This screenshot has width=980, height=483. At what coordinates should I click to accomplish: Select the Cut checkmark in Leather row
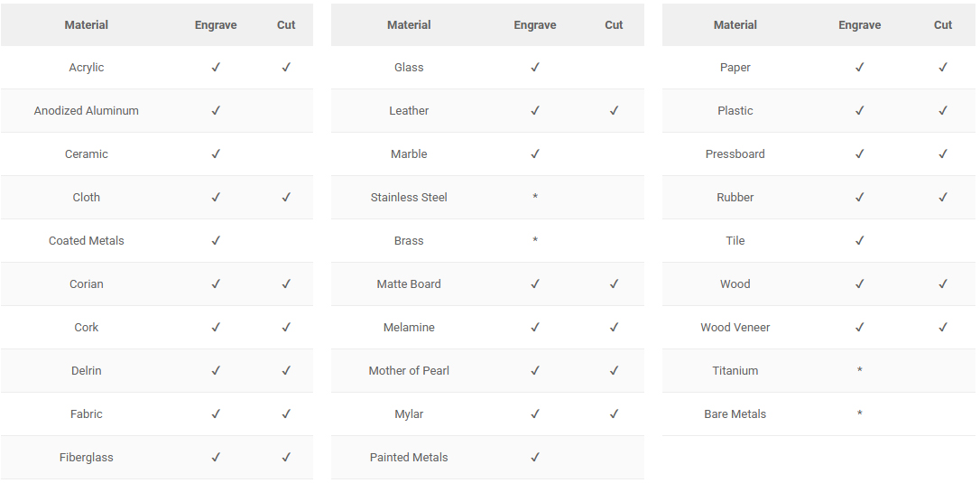pos(614,111)
